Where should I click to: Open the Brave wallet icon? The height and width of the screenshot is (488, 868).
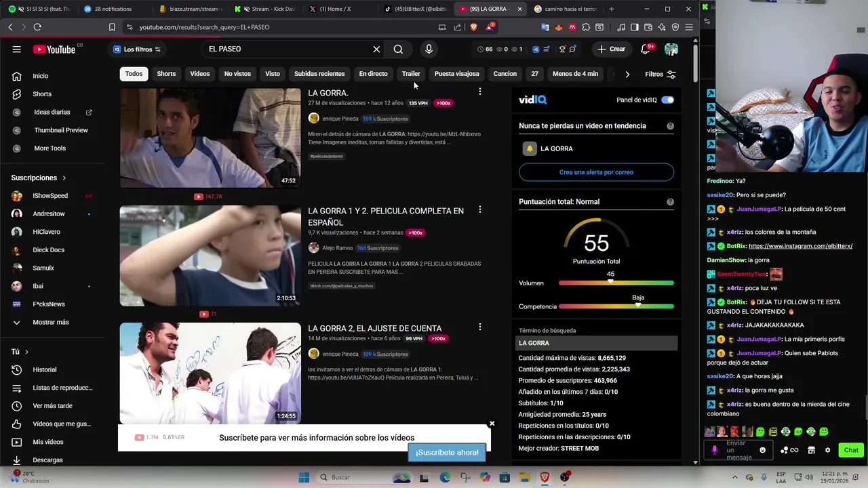pyautogui.click(x=648, y=27)
